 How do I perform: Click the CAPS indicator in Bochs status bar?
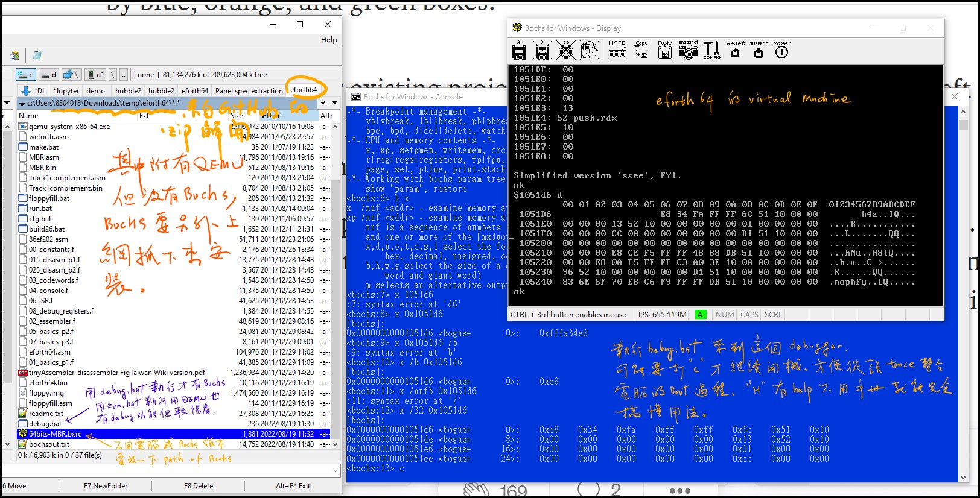tap(749, 315)
